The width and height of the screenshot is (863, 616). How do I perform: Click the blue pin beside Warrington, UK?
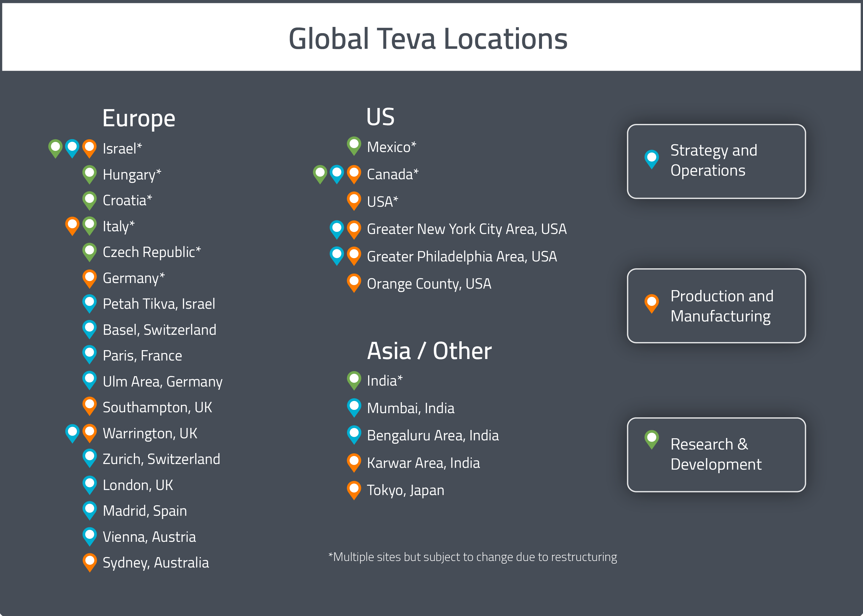coord(72,433)
